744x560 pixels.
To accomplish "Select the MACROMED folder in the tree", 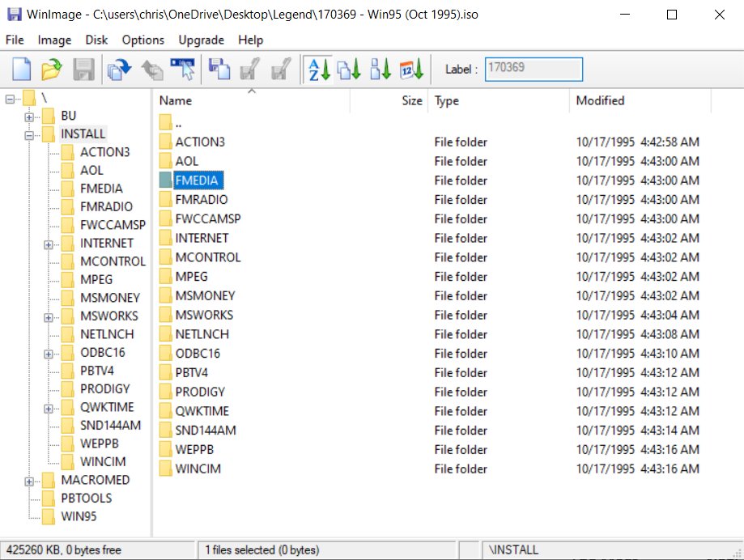I will coord(96,480).
